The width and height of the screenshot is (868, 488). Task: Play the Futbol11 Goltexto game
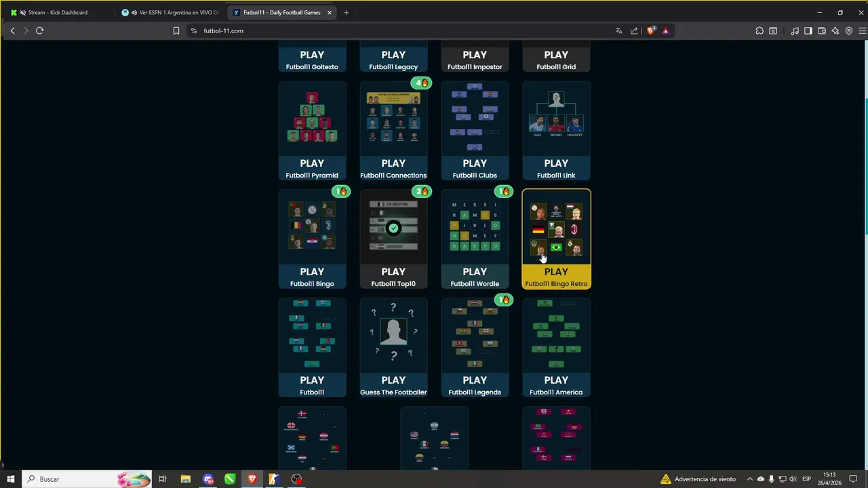click(312, 56)
